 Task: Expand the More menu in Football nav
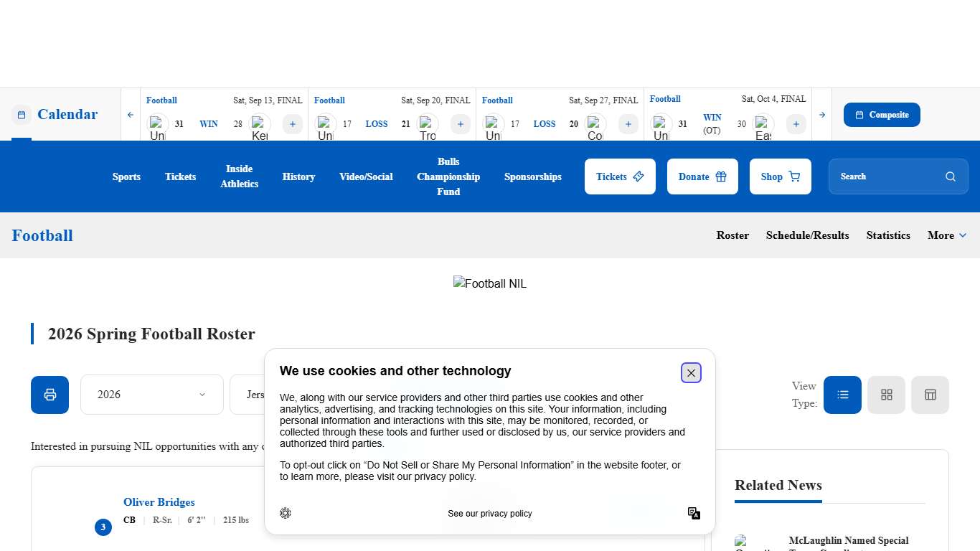(x=946, y=235)
